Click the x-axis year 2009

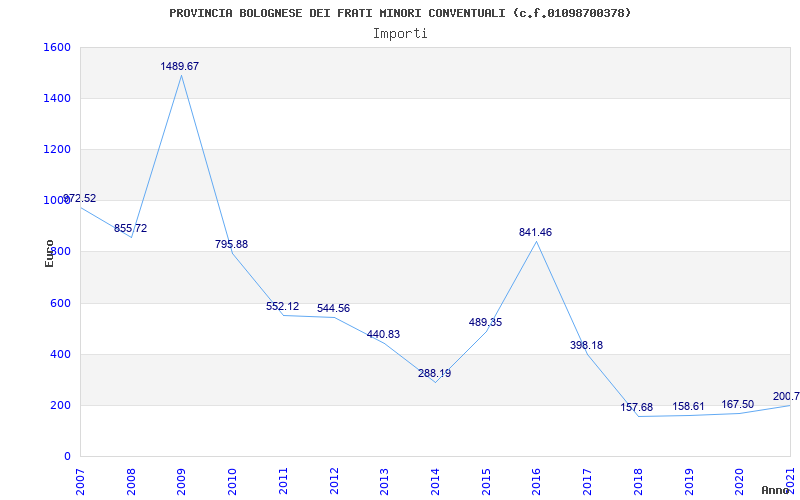[x=181, y=481]
